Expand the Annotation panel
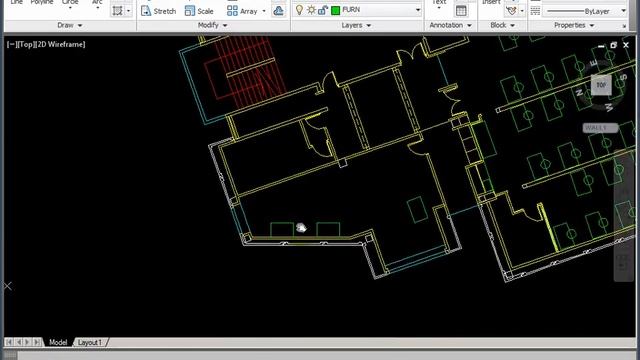Image resolution: width=640 pixels, height=360 pixels. pyautogui.click(x=450, y=25)
